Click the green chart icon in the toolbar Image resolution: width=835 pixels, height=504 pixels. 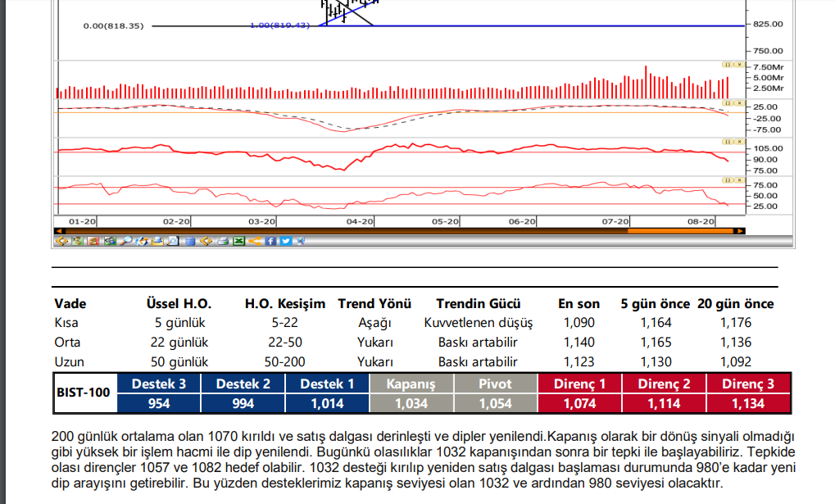77,241
